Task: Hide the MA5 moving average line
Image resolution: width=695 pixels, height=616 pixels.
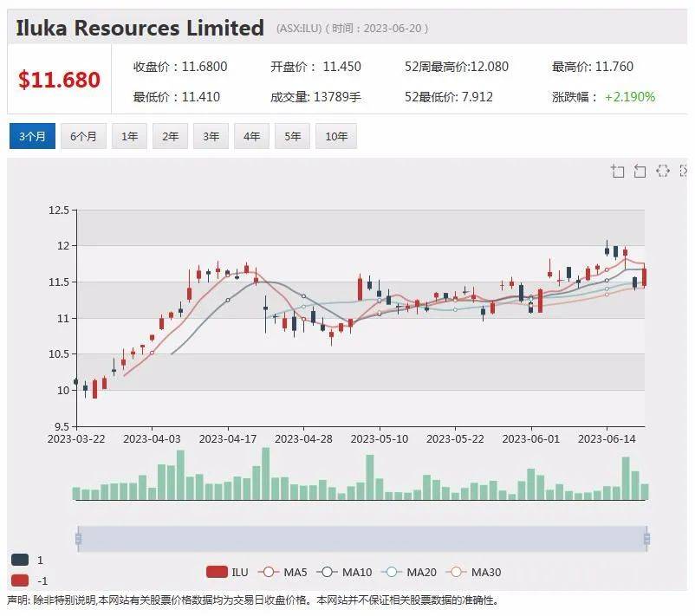Action: (283, 572)
